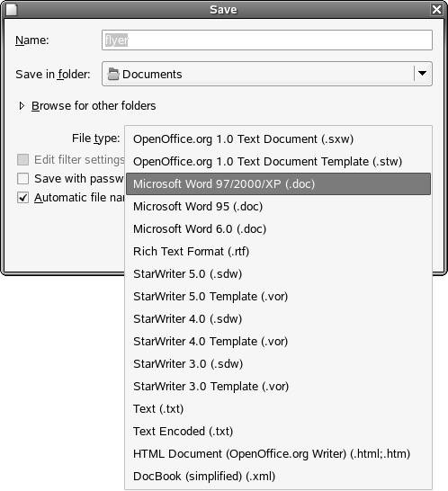The height and width of the screenshot is (491, 448).
Task: Select OpenOffice.org 1.0 Text Document Template (.stw)
Action: (278, 162)
